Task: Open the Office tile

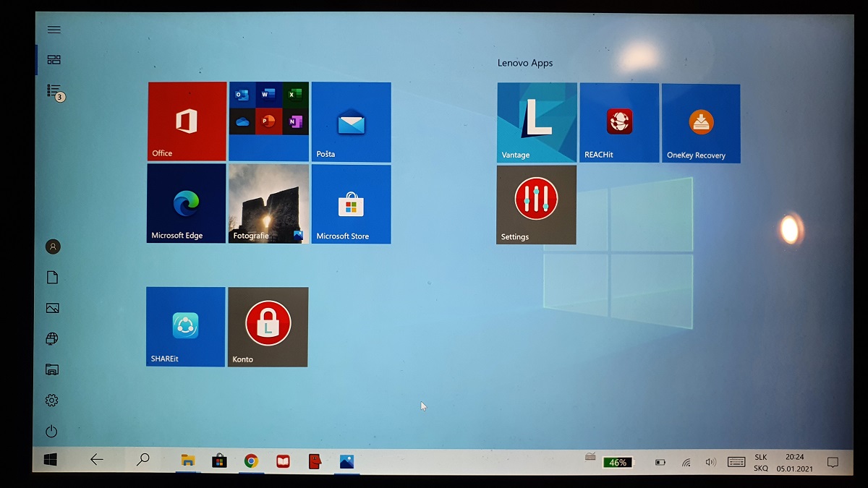Action: [x=187, y=121]
